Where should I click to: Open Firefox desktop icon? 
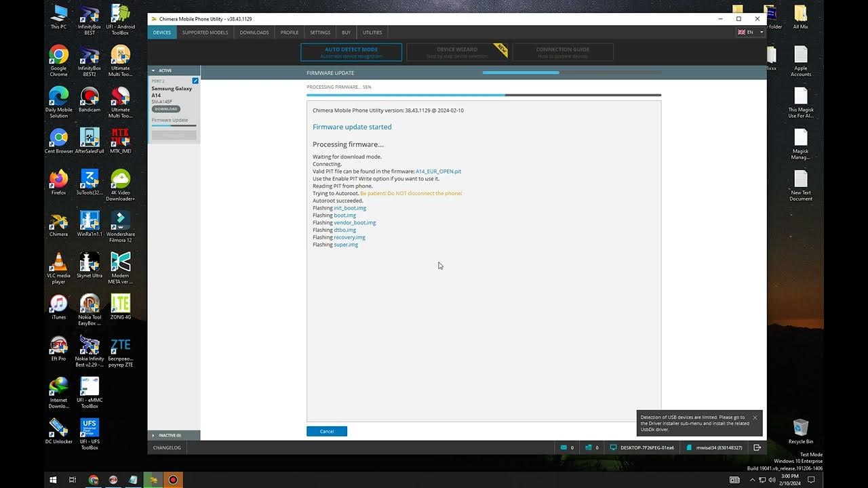click(x=59, y=183)
